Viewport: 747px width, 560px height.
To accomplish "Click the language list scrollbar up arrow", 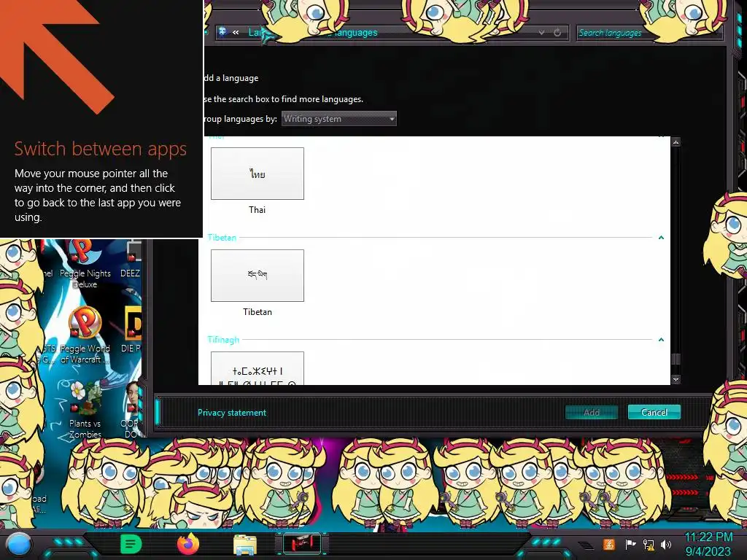I will point(676,142).
